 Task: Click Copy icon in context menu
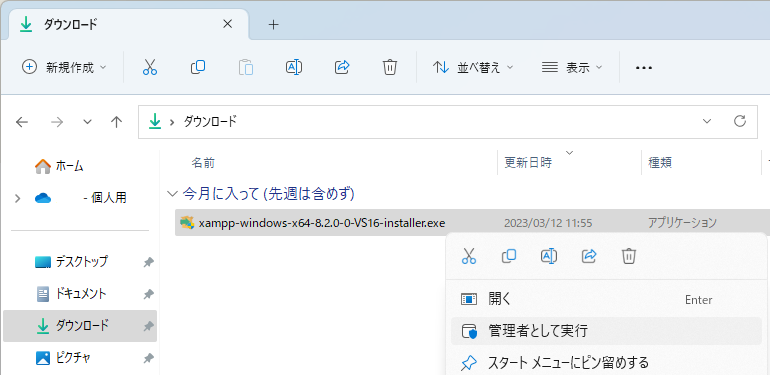click(x=509, y=256)
